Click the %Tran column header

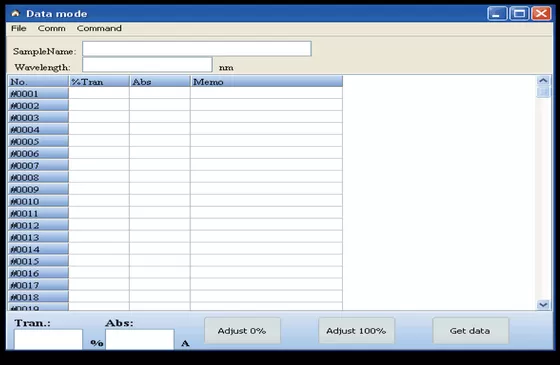tap(99, 82)
